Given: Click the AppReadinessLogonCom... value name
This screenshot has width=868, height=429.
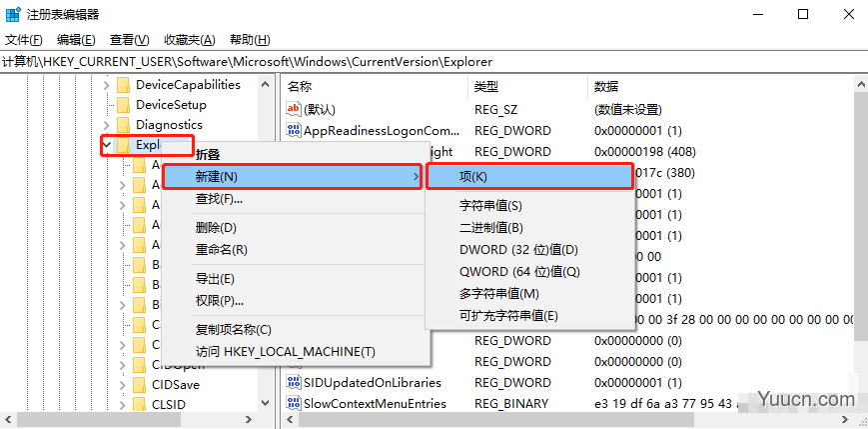Looking at the screenshot, I should coord(382,131).
